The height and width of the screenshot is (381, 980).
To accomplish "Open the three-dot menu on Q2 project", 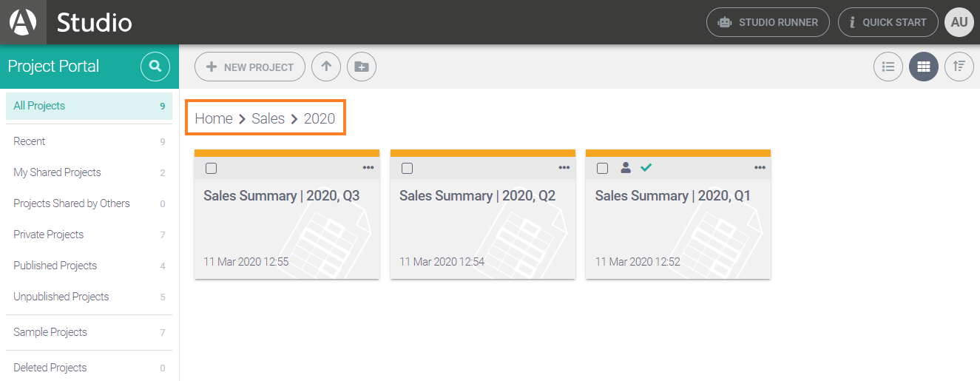I will [564, 168].
